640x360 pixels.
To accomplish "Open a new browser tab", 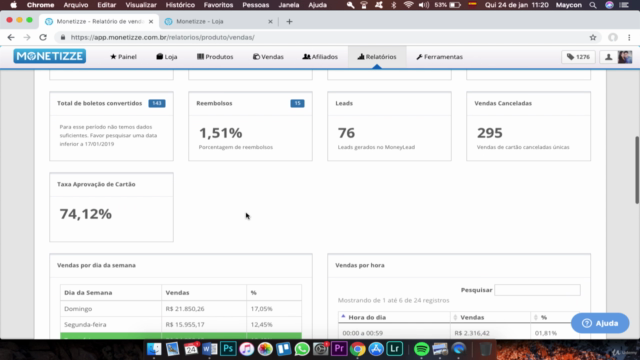I will 289,22.
